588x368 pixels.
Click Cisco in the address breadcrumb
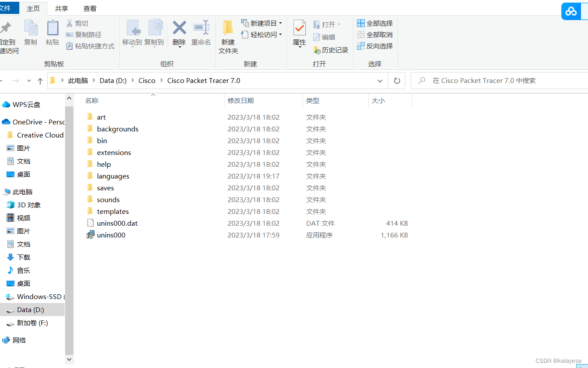147,81
